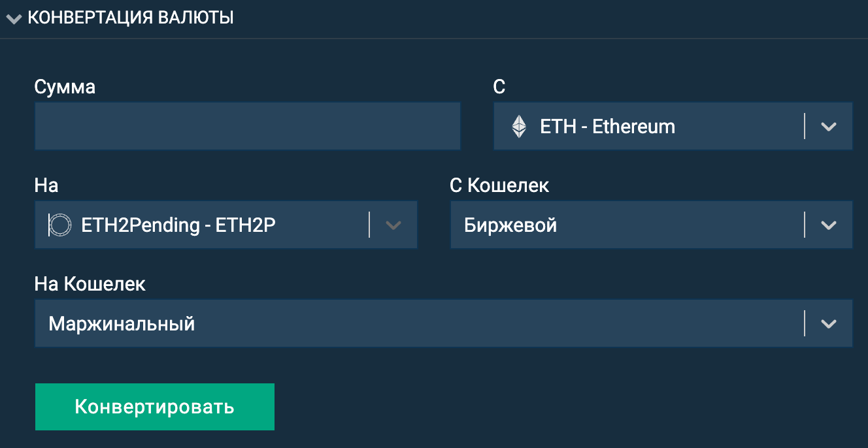Screen dimensions: 868x448
Task: Open the ETH - Ethereum currency selector
Action: (x=673, y=126)
